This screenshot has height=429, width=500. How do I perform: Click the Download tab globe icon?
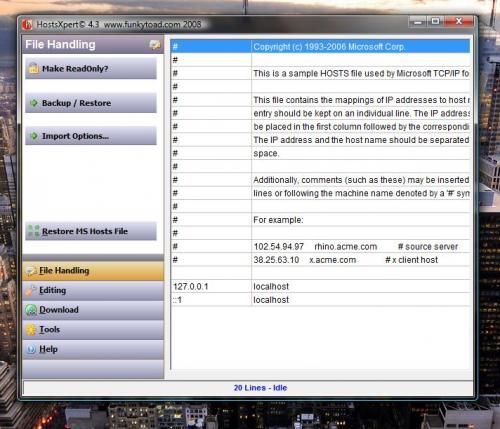[x=31, y=310]
